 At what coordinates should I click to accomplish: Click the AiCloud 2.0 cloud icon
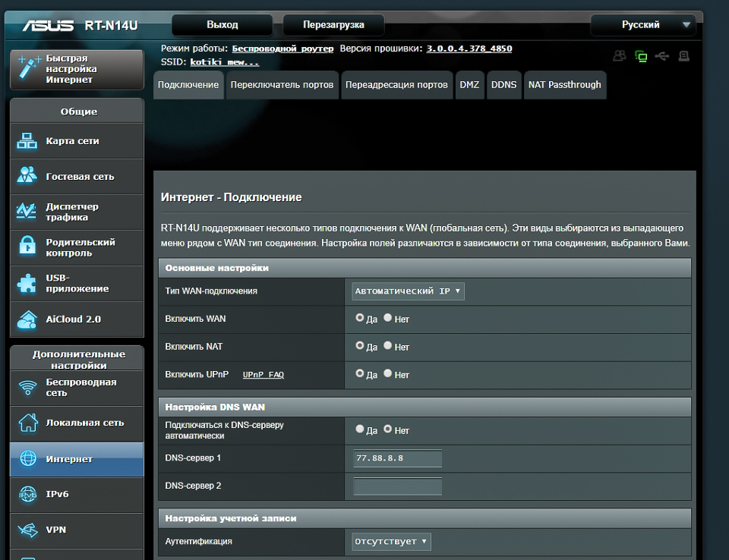coord(27,319)
